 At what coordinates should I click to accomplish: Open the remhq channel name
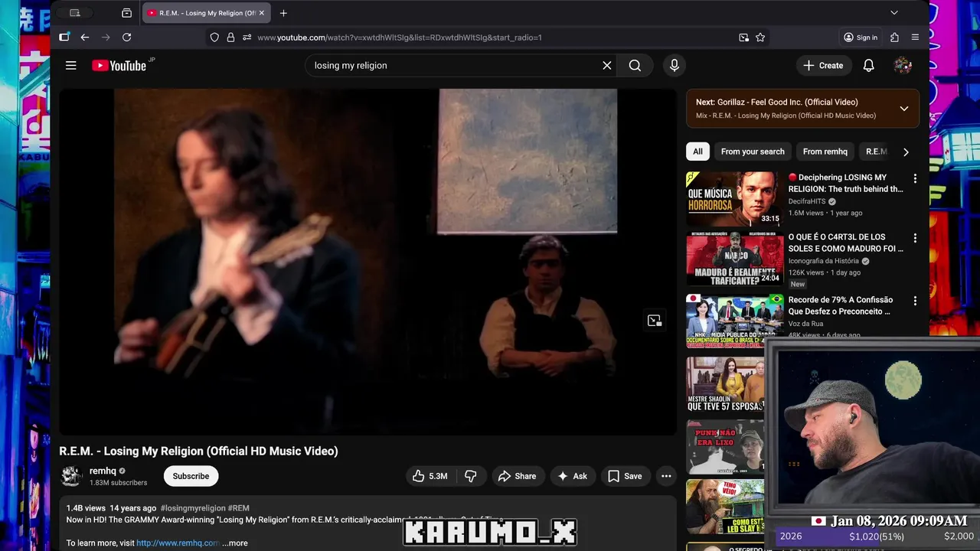(x=103, y=471)
